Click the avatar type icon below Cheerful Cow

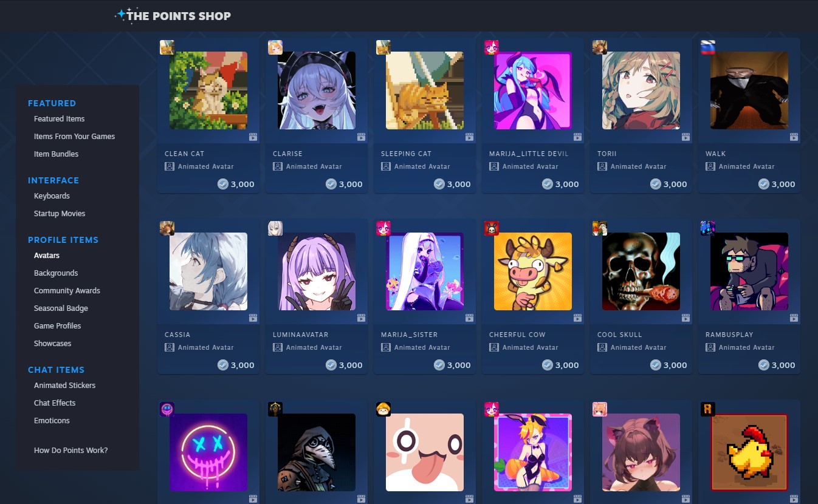point(493,347)
